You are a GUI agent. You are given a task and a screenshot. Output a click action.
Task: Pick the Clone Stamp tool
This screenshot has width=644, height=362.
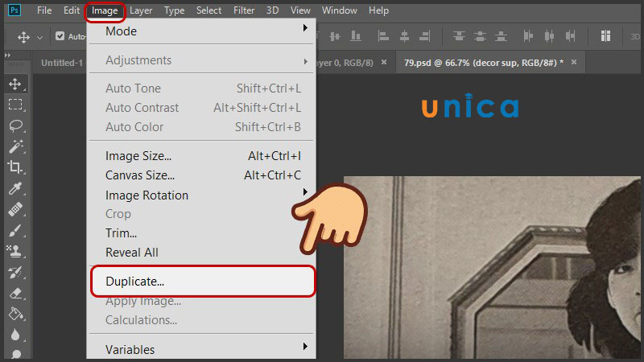(14, 252)
